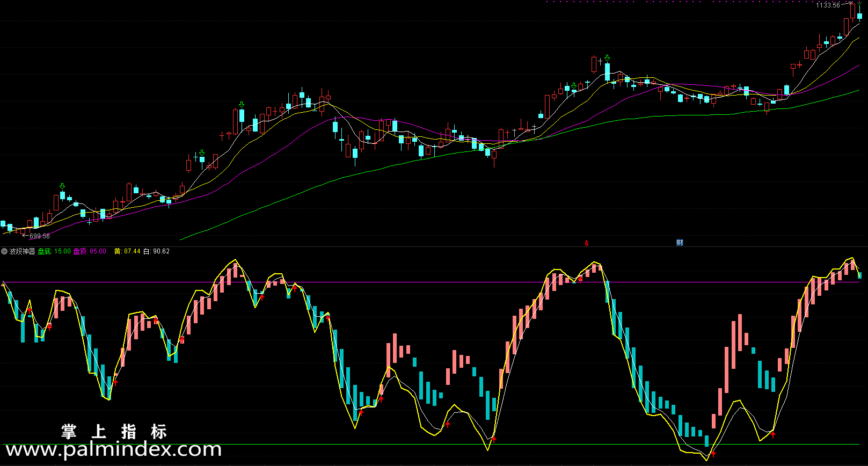Click the 盘顶: 85.00 value
This screenshot has height=466, width=868.
click(x=90, y=251)
